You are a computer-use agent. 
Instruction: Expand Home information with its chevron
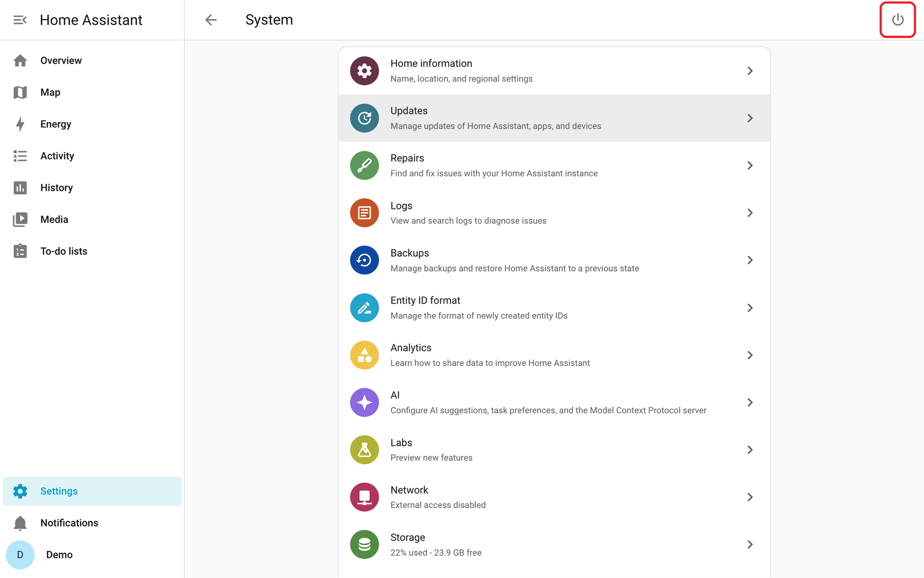tap(750, 71)
